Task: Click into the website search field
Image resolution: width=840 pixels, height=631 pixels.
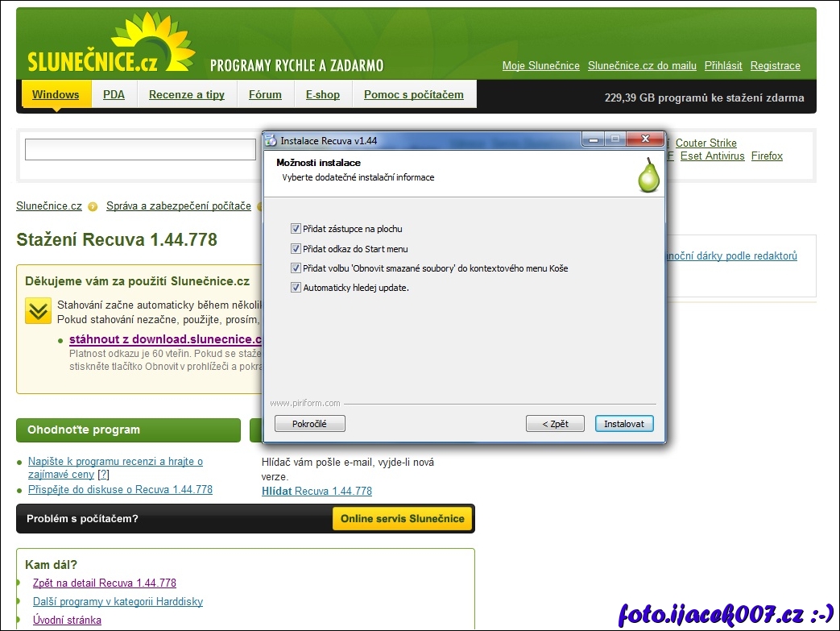Action: click(x=140, y=150)
